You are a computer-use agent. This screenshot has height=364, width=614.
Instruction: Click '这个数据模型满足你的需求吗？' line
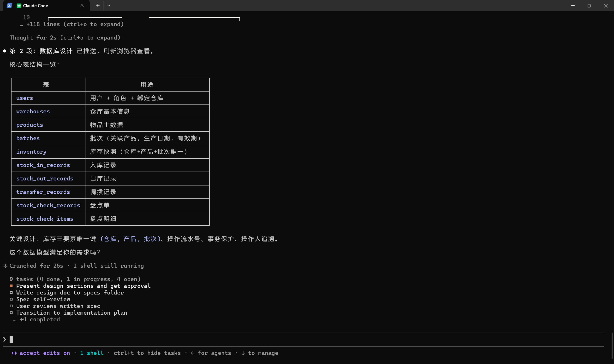coord(55,252)
